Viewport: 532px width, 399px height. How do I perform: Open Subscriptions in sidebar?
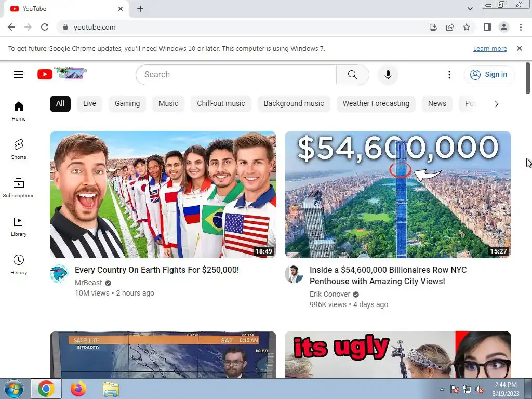click(19, 188)
